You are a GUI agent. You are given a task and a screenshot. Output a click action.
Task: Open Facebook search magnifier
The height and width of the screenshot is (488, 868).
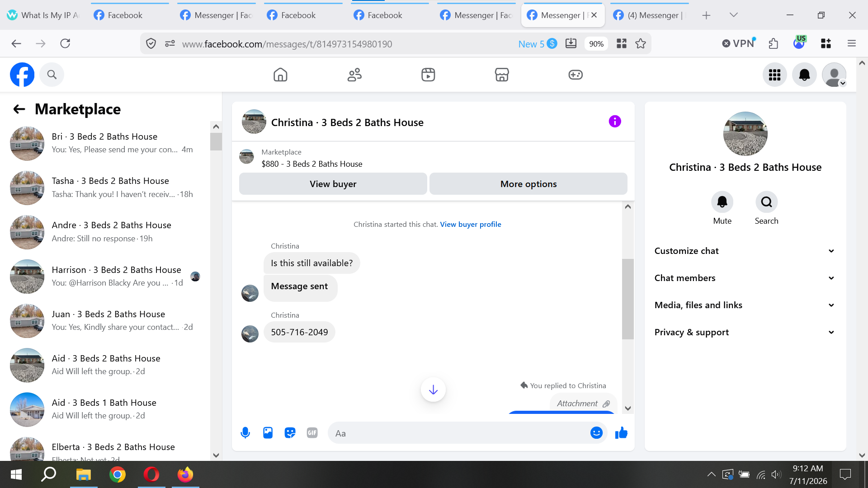pos(52,75)
